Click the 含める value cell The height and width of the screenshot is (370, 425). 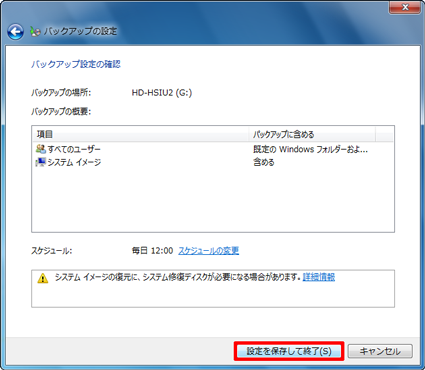point(264,162)
